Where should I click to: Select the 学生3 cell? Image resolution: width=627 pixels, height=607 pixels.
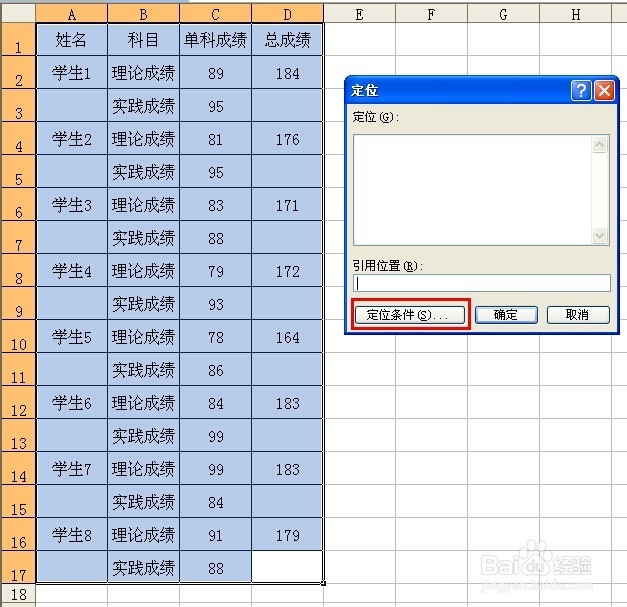(x=72, y=204)
